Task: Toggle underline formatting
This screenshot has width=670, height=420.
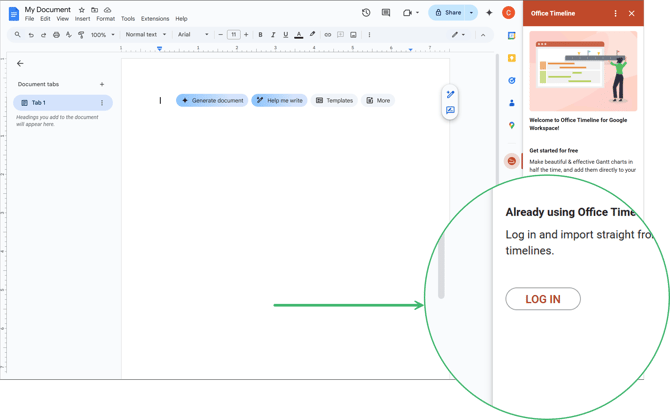Action: tap(285, 35)
